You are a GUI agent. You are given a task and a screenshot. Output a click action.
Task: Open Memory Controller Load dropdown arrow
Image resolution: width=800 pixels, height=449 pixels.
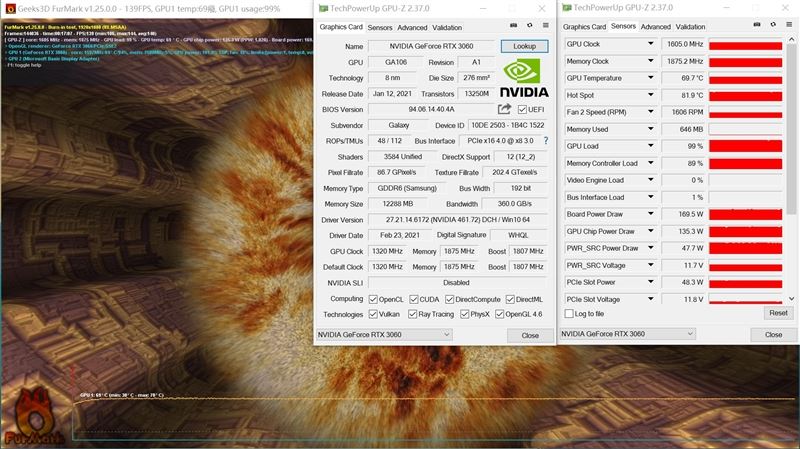[x=651, y=163]
